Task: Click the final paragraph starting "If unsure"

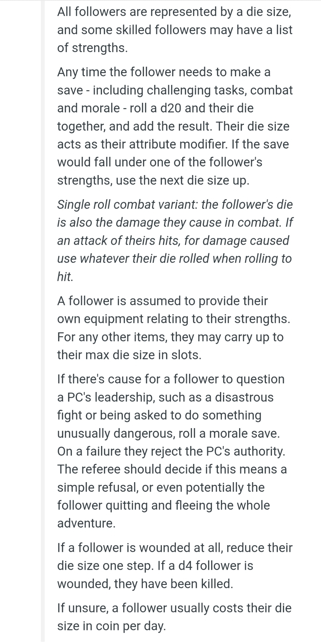Action: [x=174, y=617]
